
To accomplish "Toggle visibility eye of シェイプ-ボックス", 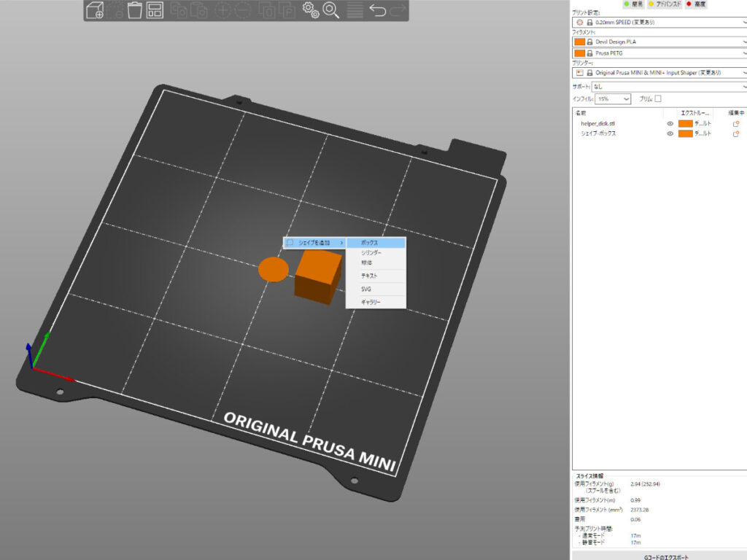I will tap(670, 134).
